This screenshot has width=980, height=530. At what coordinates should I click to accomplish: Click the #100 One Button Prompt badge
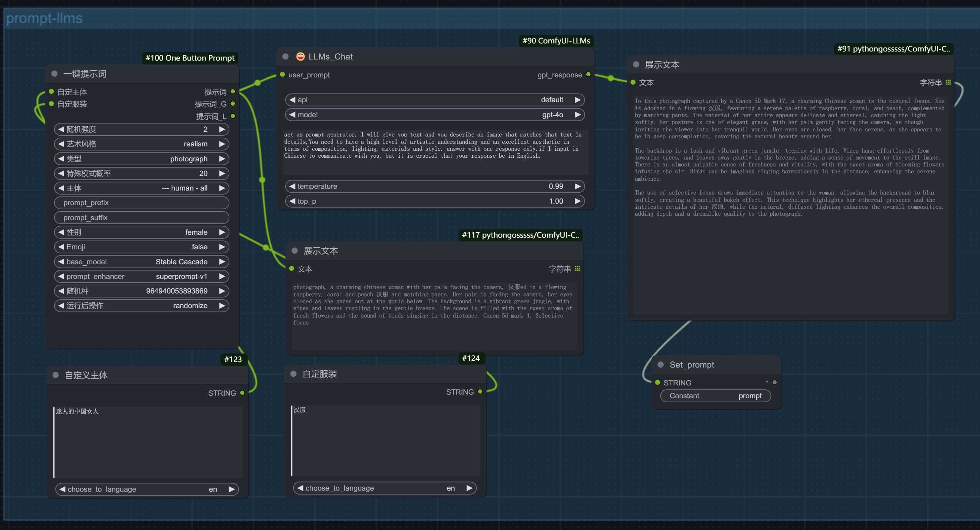[190, 58]
